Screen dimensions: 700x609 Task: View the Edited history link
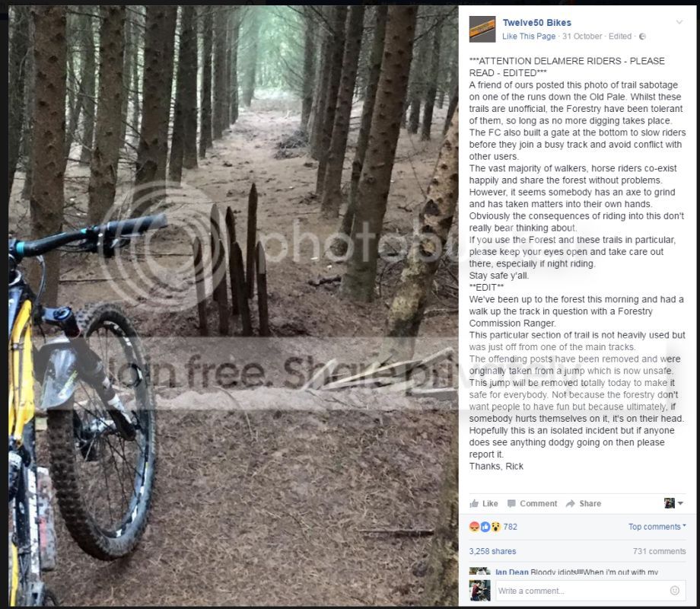620,37
